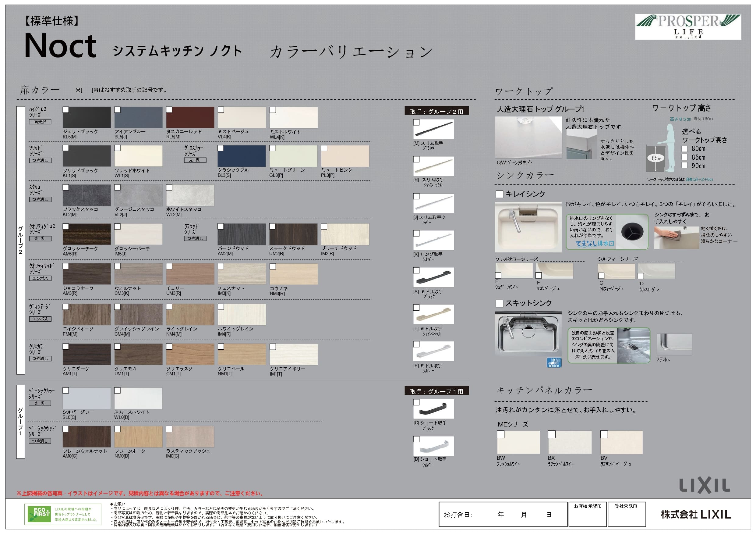Select the [S] middle black handle image
This screenshot has width=756, height=535.
click(x=433, y=277)
